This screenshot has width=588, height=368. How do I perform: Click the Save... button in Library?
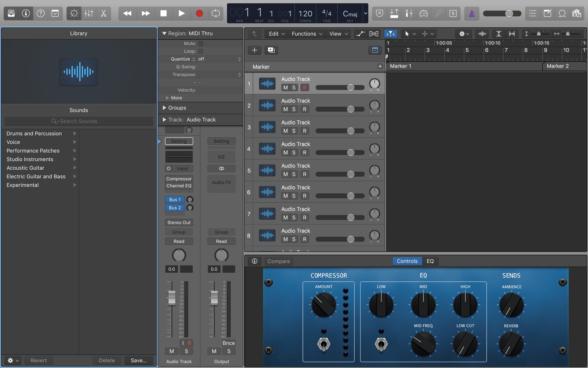tap(138, 360)
